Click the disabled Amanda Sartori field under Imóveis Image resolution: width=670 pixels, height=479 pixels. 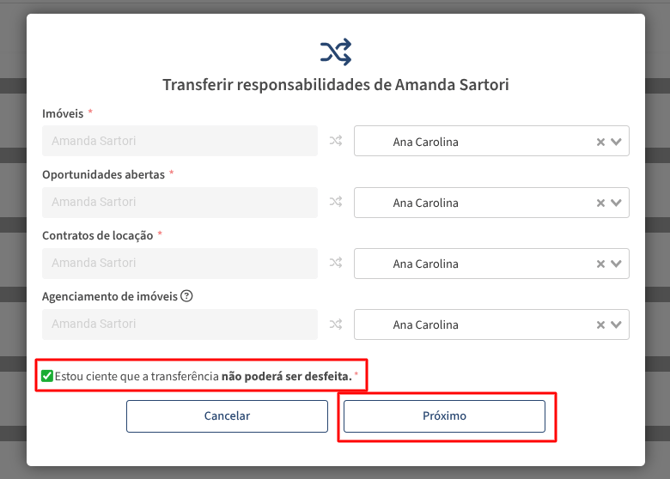click(180, 141)
